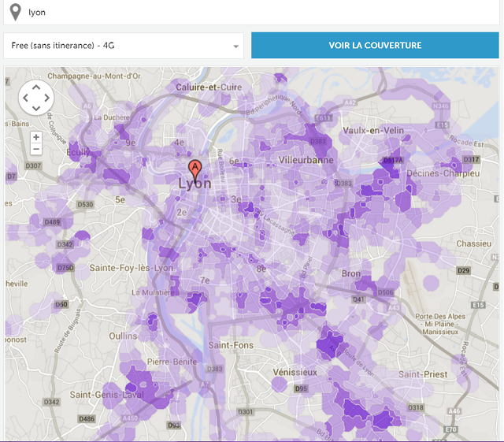Click the operator dropdown arrow

235,46
